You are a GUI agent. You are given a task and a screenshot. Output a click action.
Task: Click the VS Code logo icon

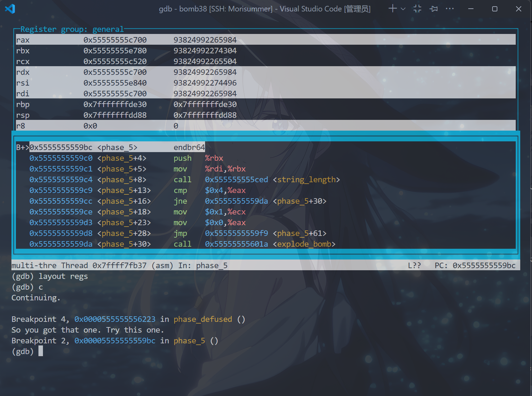[10, 9]
